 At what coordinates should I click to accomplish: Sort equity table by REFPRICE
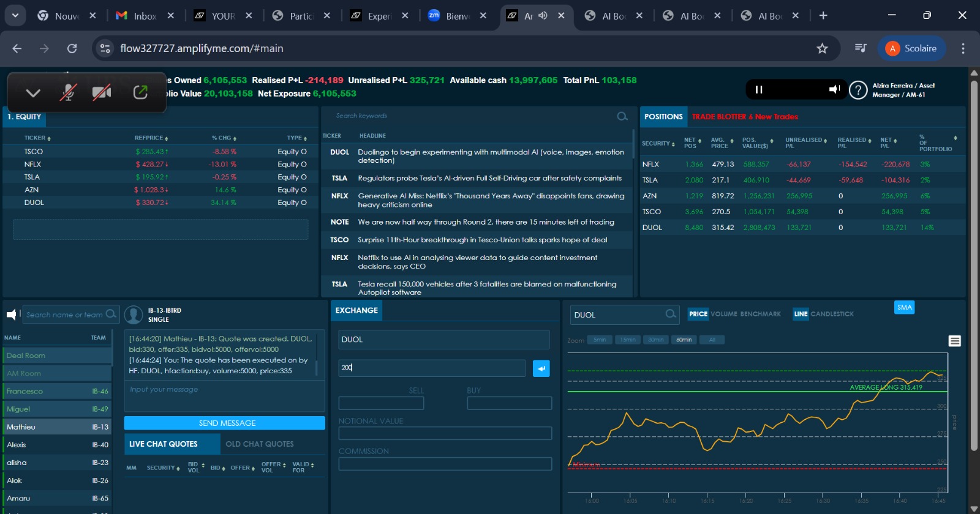point(151,138)
